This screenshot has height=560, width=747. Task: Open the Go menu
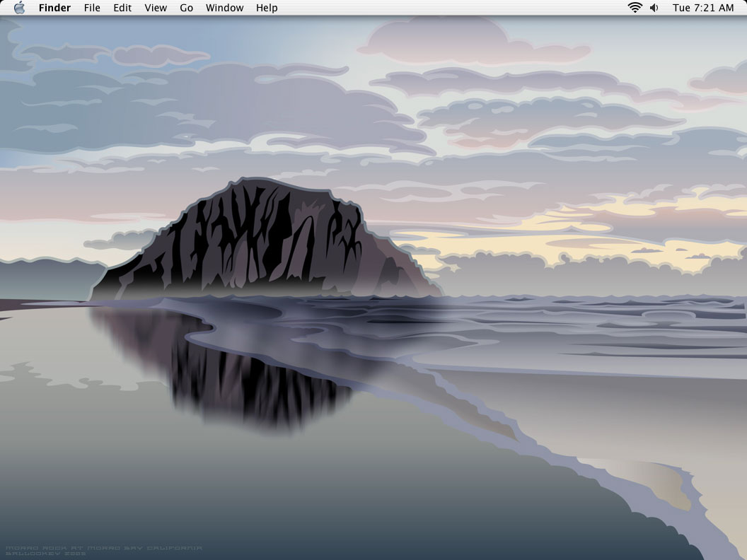pos(186,8)
